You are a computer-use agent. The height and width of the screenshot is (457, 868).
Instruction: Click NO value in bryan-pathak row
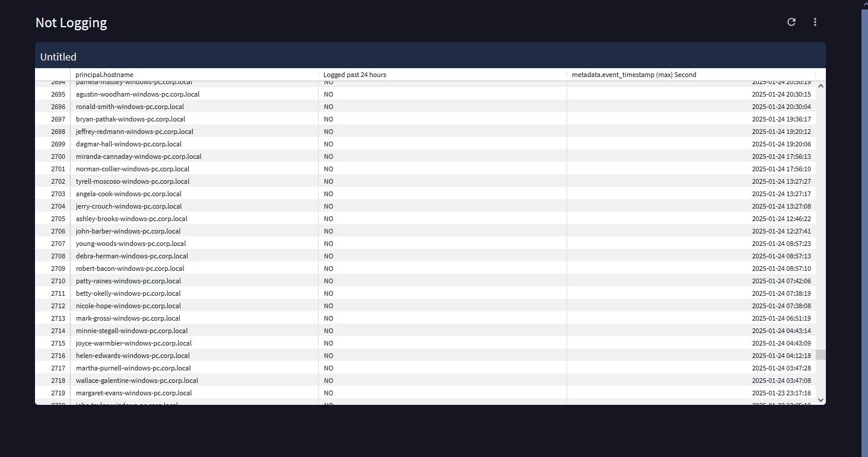click(x=328, y=119)
